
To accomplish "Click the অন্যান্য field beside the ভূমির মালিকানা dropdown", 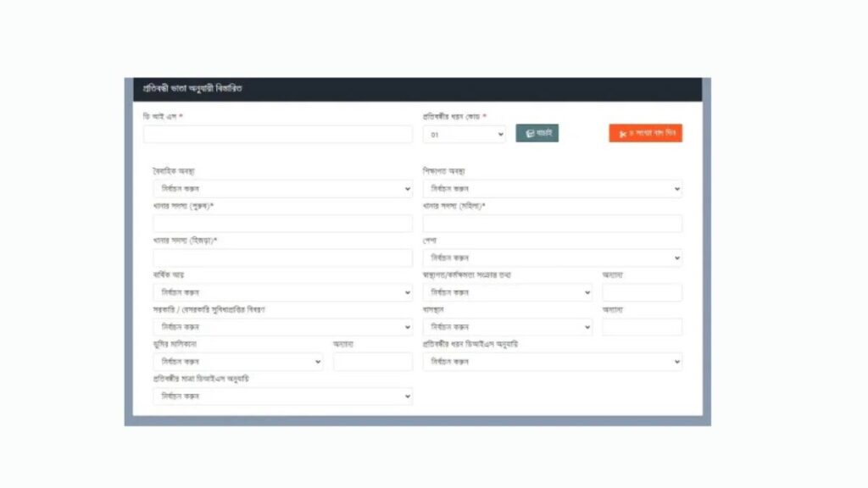I will point(373,362).
